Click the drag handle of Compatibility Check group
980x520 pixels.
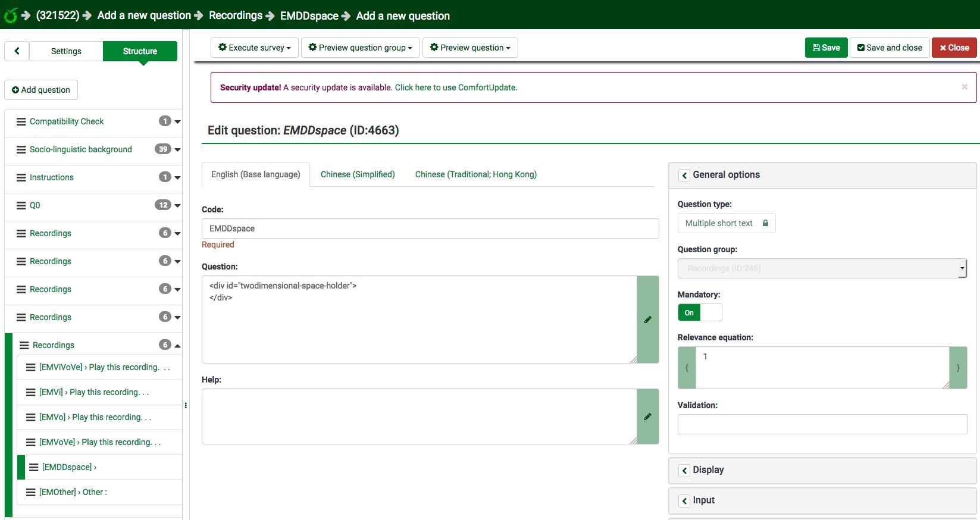tap(21, 121)
